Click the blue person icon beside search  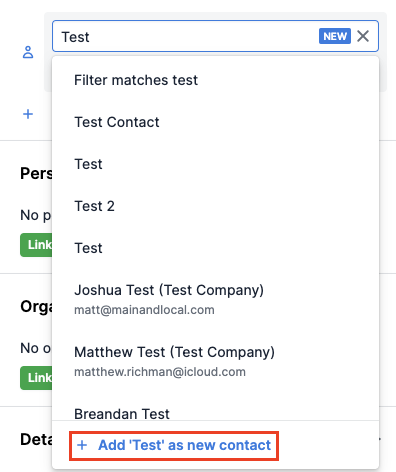tap(28, 52)
